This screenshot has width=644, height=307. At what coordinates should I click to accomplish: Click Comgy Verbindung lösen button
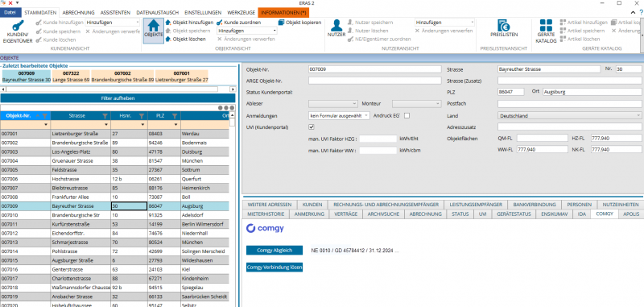[x=275, y=268]
